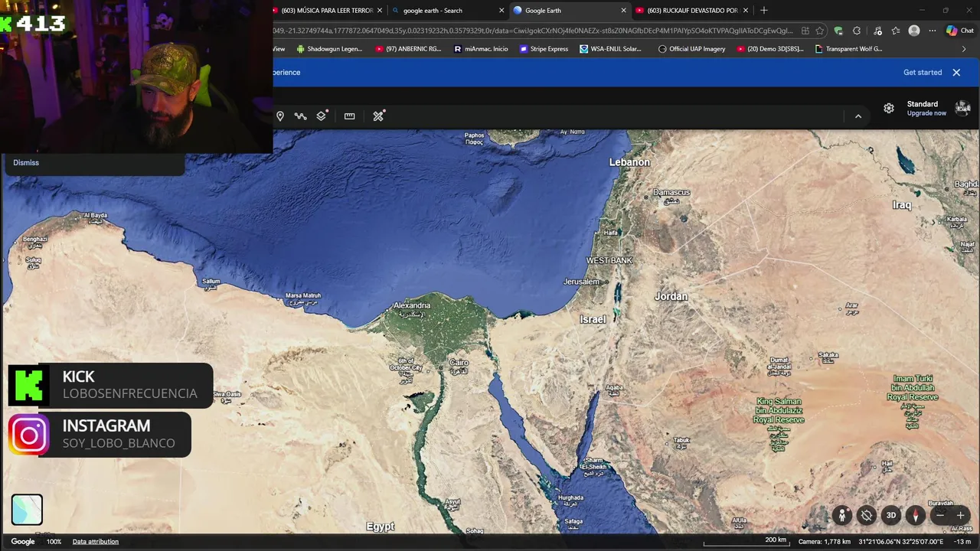
Task: Click the Lebanon country label
Action: tap(629, 162)
